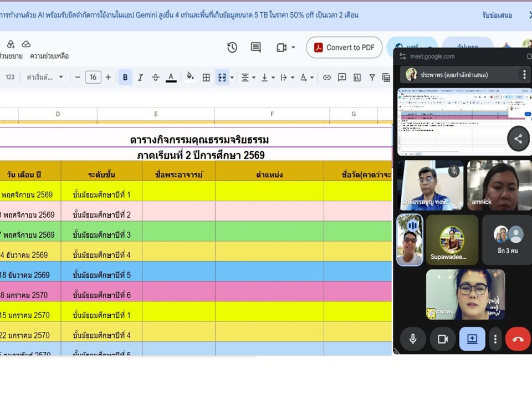
Task: Open more options in Meet call controls
Action: tap(495, 339)
